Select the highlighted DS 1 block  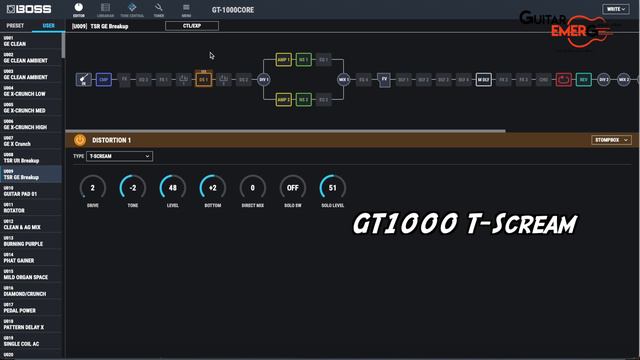click(x=204, y=80)
